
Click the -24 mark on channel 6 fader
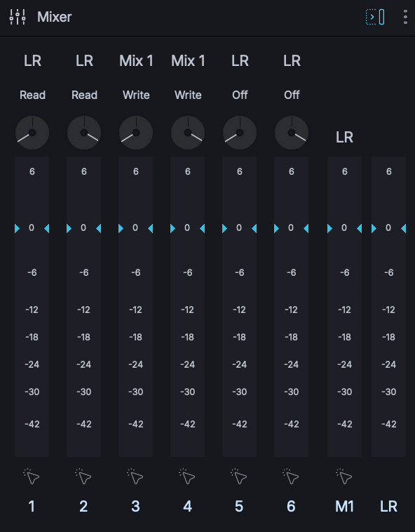292,364
